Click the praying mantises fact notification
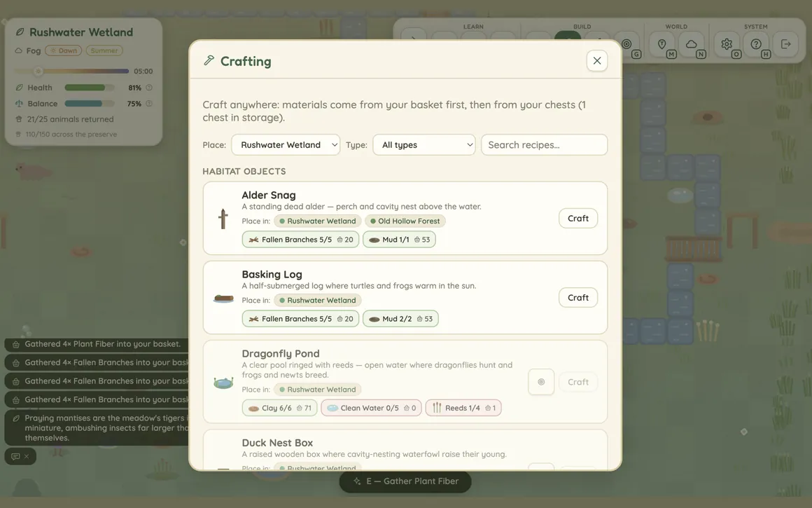 (x=97, y=427)
